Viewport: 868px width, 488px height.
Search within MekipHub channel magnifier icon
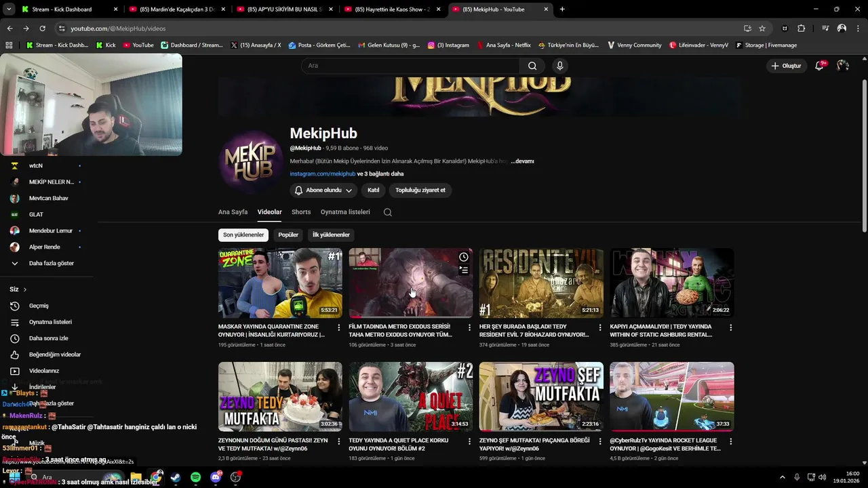(x=387, y=212)
